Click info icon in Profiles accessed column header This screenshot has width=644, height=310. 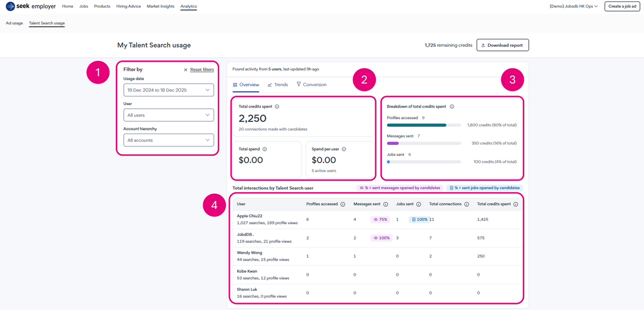(343, 204)
